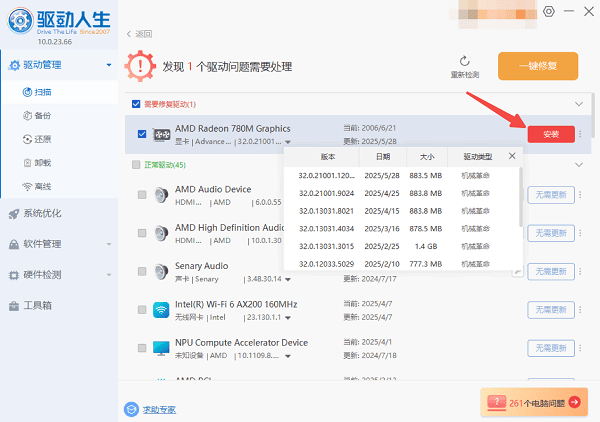Close the driver version list popup
This screenshot has height=422, width=600.
[512, 156]
